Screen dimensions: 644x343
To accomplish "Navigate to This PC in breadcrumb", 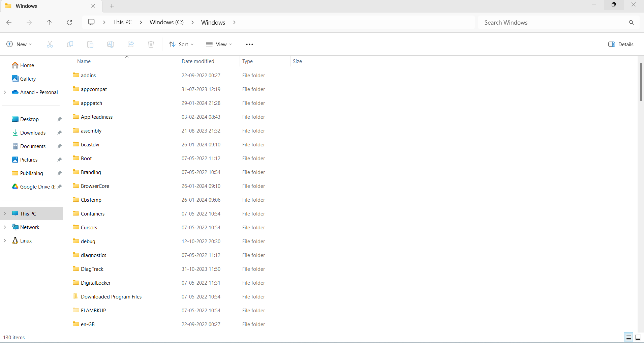I will (123, 22).
